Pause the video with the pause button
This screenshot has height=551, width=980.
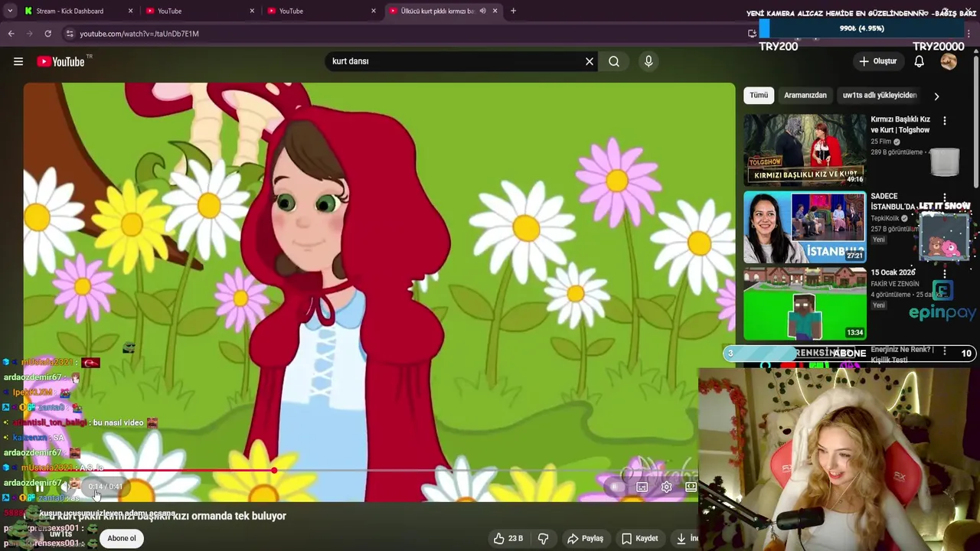click(40, 487)
